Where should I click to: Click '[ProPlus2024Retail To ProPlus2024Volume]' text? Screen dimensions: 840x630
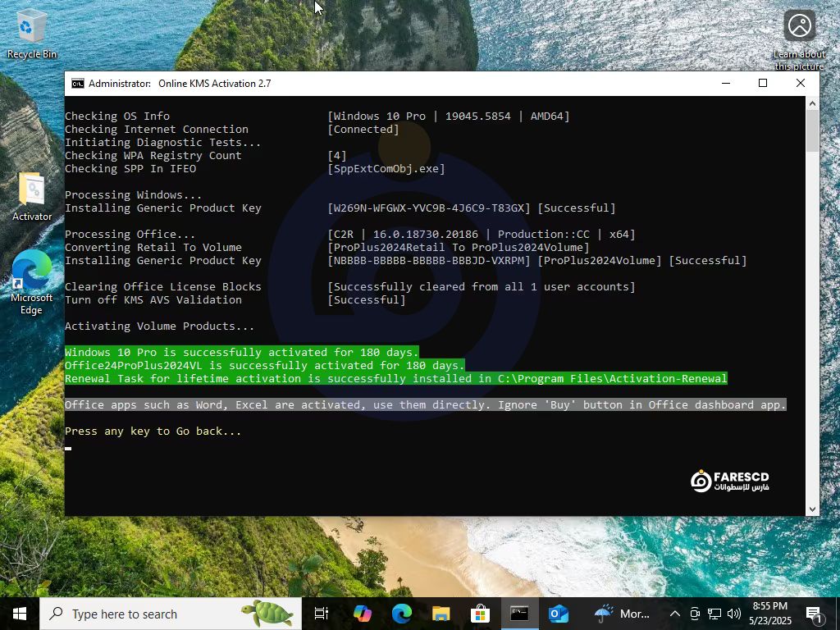click(459, 248)
